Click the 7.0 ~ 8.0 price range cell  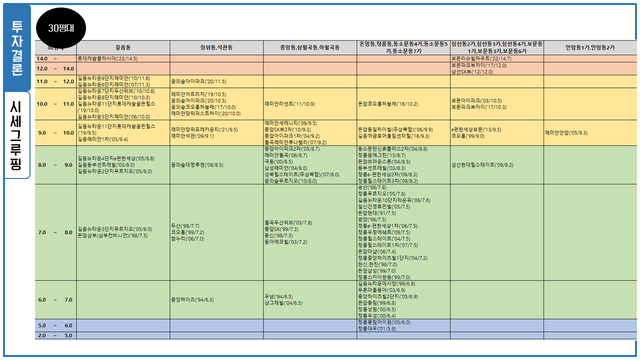pyautogui.click(x=56, y=232)
